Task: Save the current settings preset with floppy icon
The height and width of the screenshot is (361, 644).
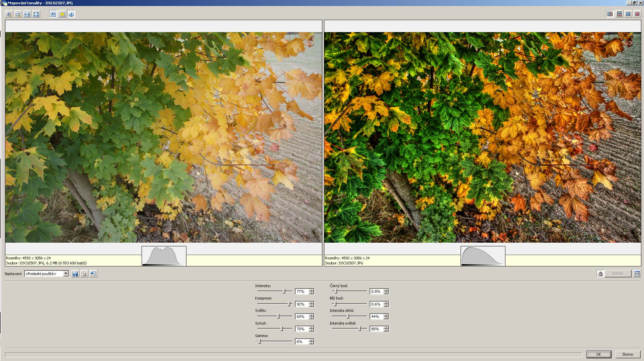Action: coord(75,274)
